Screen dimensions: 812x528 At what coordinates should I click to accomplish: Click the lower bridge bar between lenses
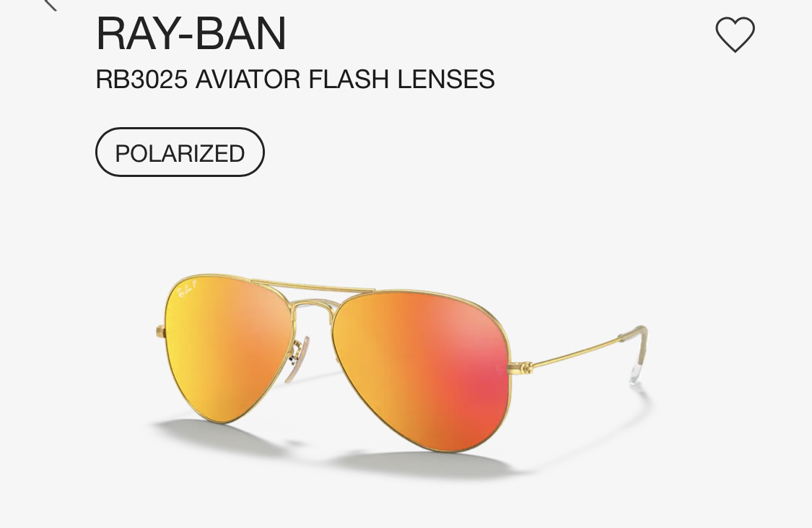pos(313,303)
